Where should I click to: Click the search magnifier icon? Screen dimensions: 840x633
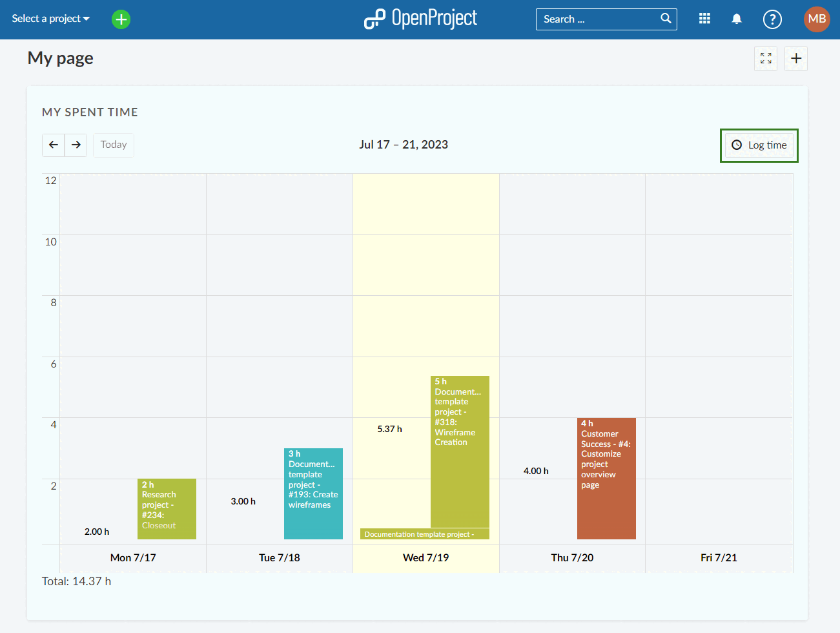click(x=666, y=19)
